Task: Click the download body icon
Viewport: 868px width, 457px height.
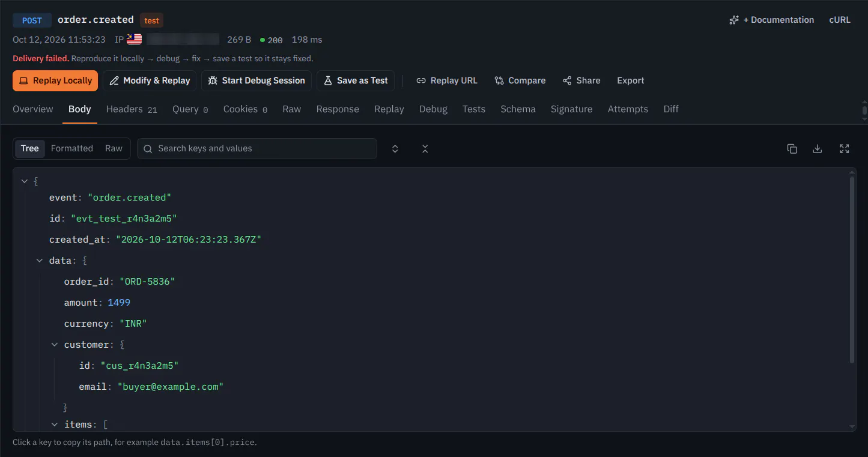Action: coord(818,149)
